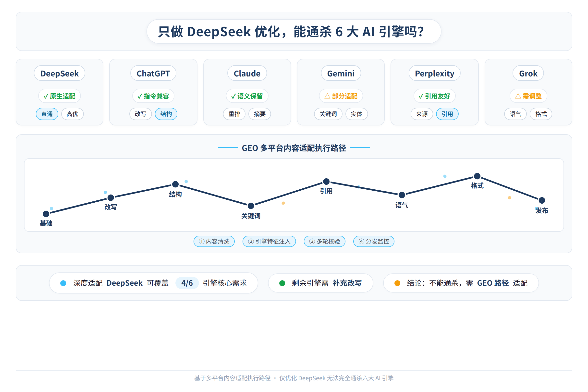Click the 直通 tag under DeepSeek
588x392 pixels.
(x=47, y=114)
